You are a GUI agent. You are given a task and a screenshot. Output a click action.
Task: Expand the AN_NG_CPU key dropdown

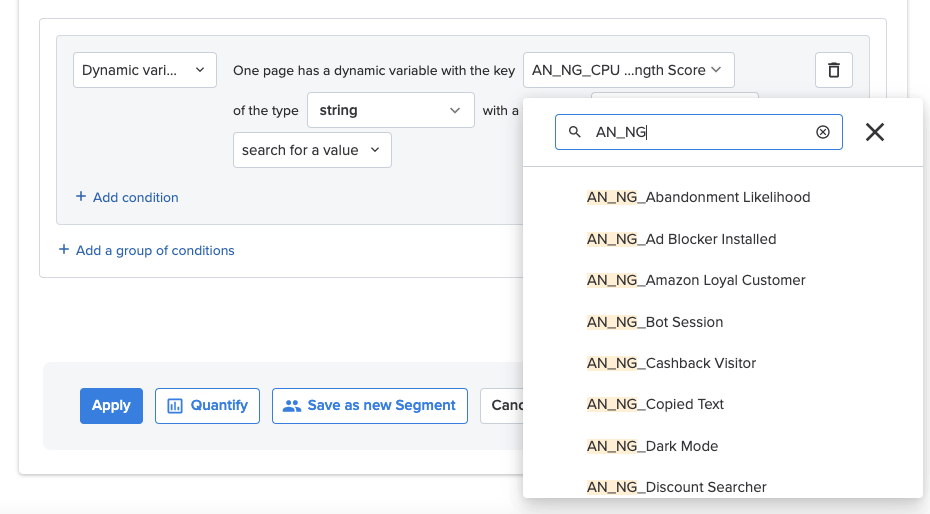point(629,70)
